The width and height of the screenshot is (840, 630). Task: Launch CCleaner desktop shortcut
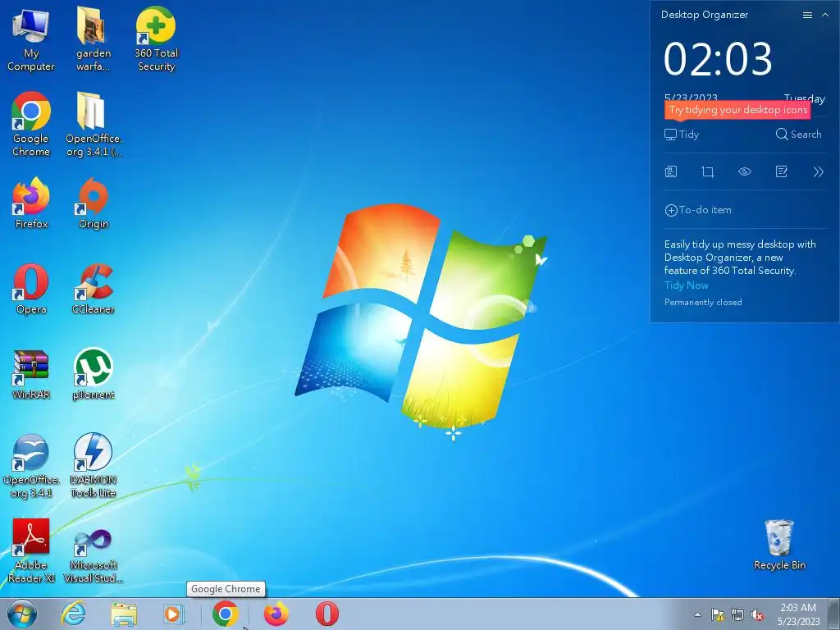click(94, 290)
